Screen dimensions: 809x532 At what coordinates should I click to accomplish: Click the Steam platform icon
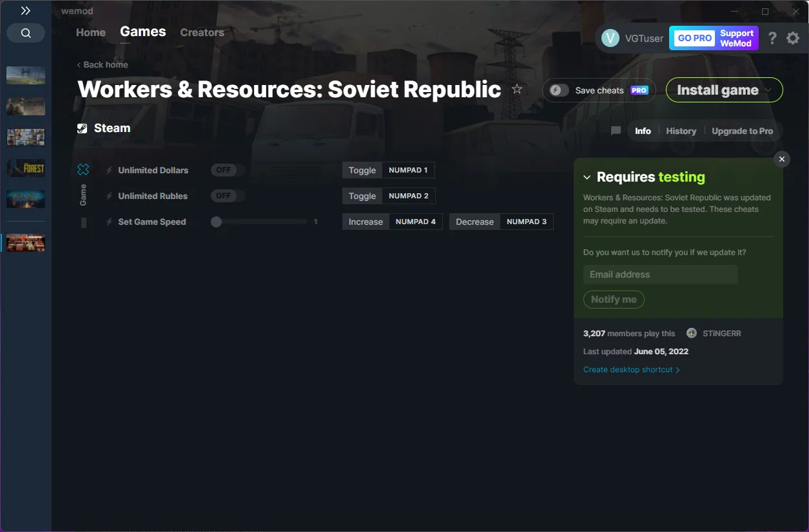coord(83,128)
